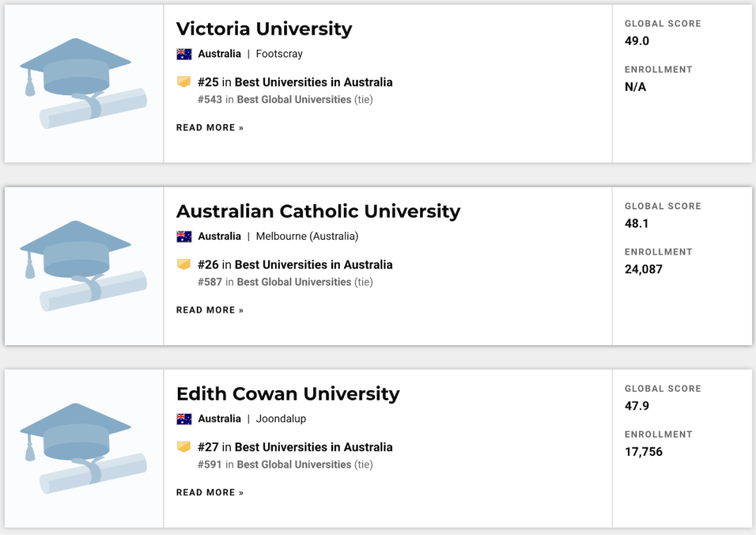Open Australian Catholic University title link

318,211
